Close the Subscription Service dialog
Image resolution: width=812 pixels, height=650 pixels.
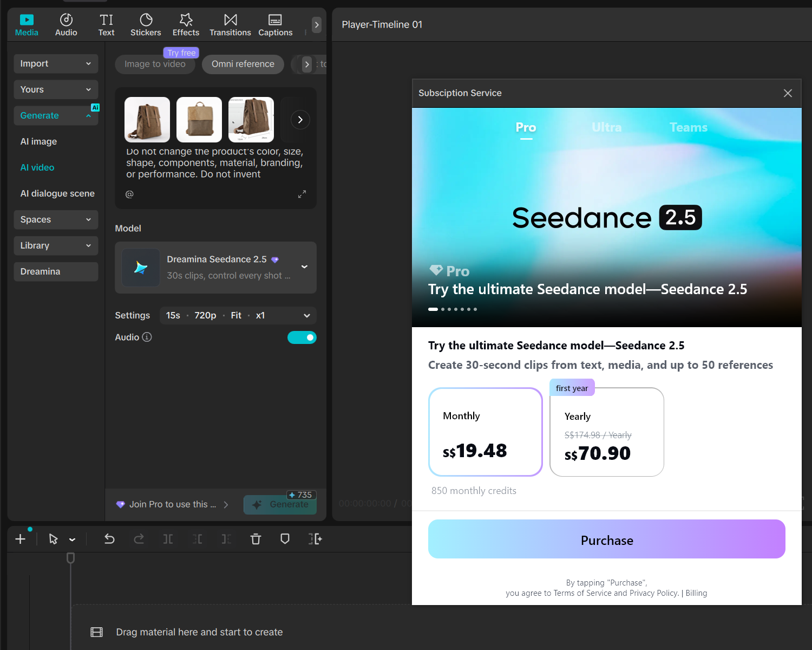point(788,93)
